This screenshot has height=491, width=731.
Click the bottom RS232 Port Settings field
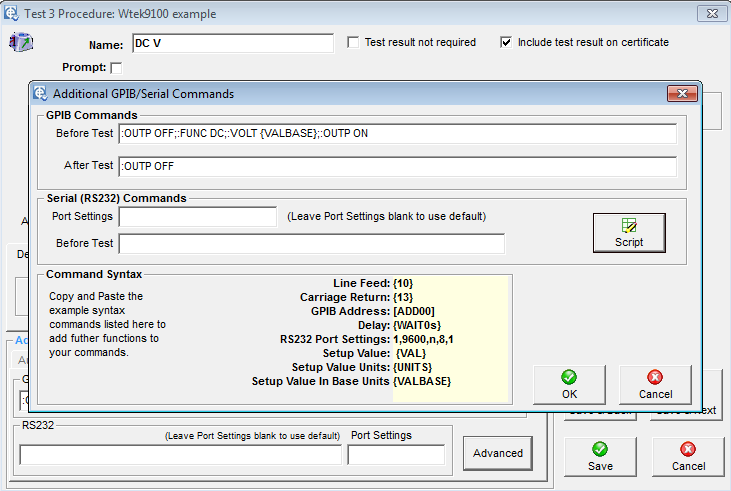click(x=396, y=455)
